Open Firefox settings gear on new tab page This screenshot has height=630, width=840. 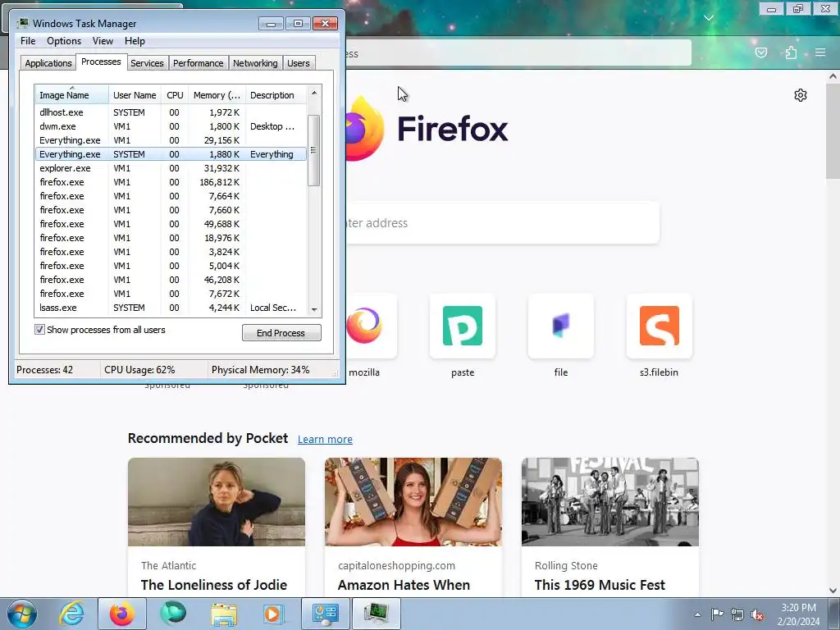pyautogui.click(x=801, y=95)
